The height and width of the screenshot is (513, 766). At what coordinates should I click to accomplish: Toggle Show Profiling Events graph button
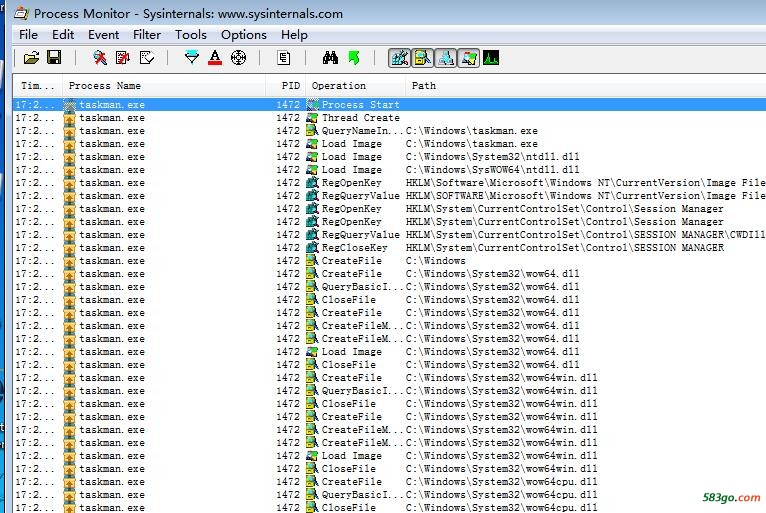pyautogui.click(x=491, y=58)
